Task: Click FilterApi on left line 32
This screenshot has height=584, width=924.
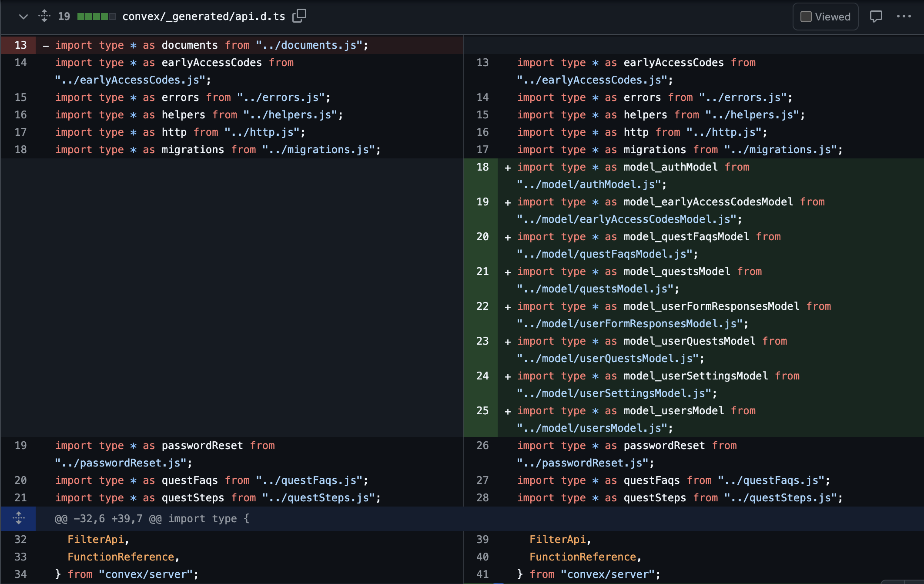Action: coord(96,540)
